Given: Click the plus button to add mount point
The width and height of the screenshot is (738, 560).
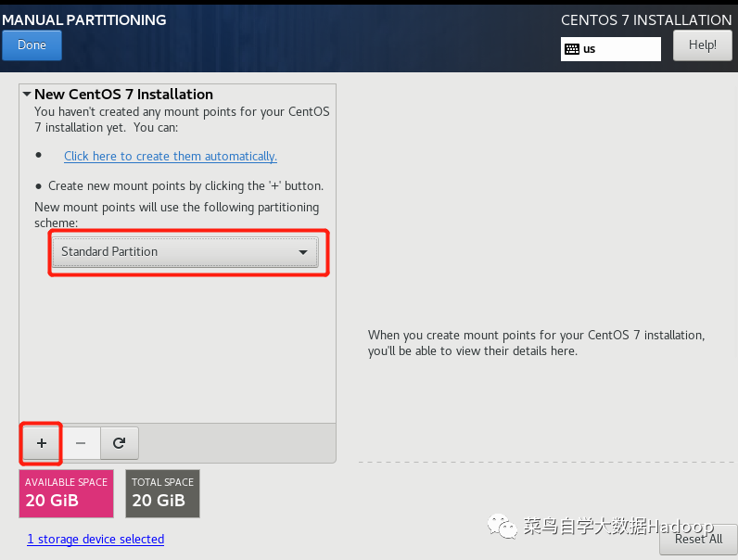Looking at the screenshot, I should point(42,443).
